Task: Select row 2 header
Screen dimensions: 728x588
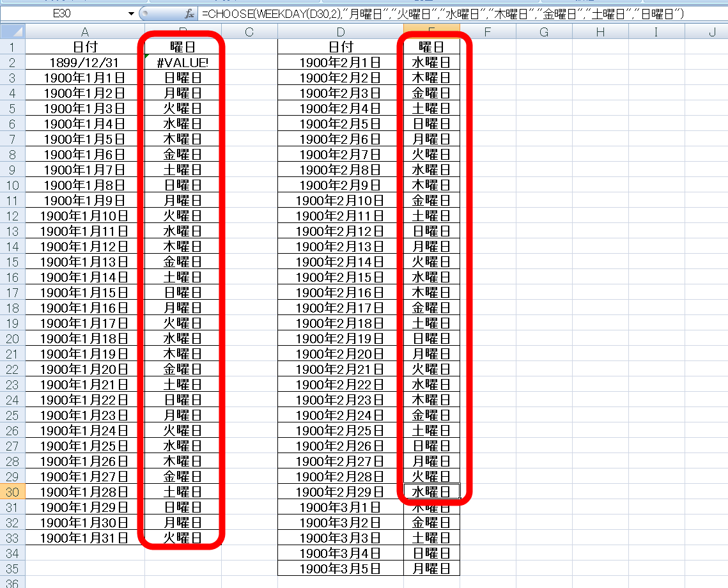Action: coord(13,62)
